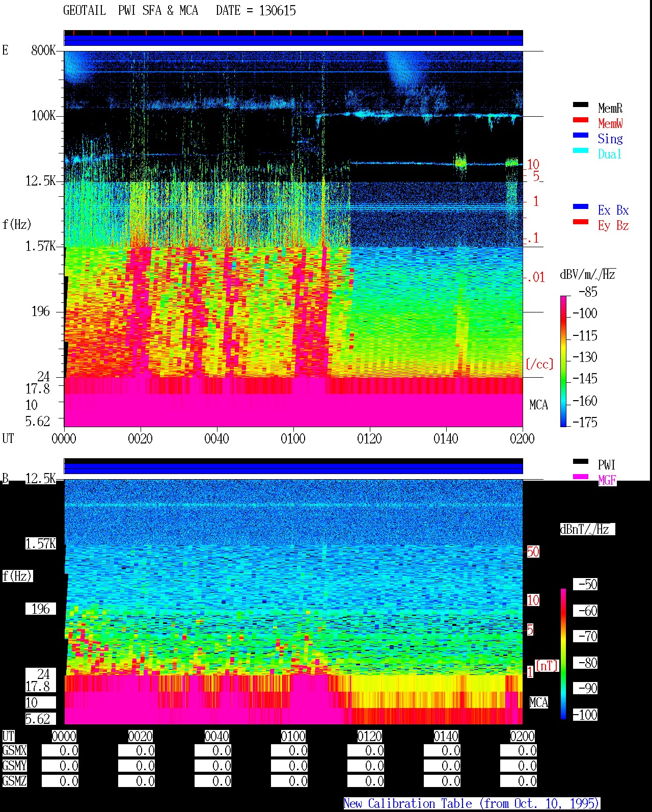Click the red swatch beside Ey Bz
Viewport: 652px width, 812px height.
(x=581, y=222)
